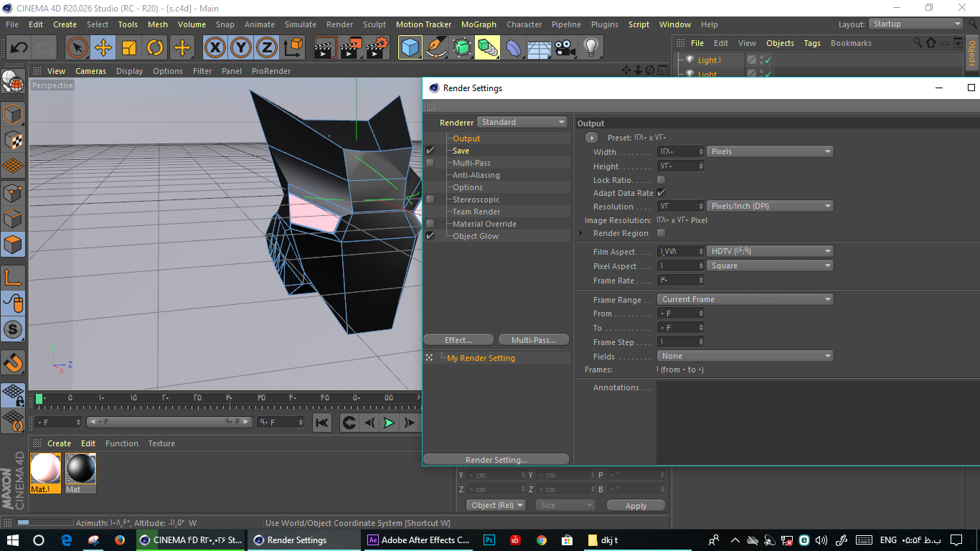
Task: Open Objects manager Tags menu
Action: click(812, 43)
